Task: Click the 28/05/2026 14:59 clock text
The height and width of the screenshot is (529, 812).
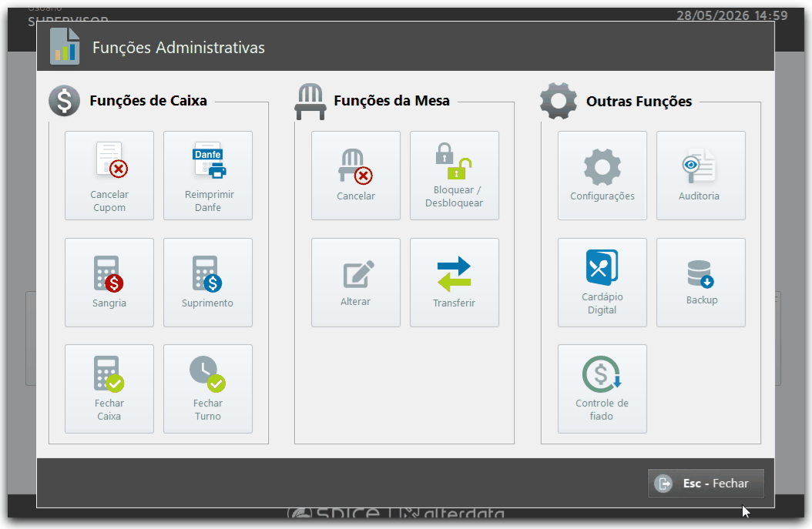Action: [732, 15]
